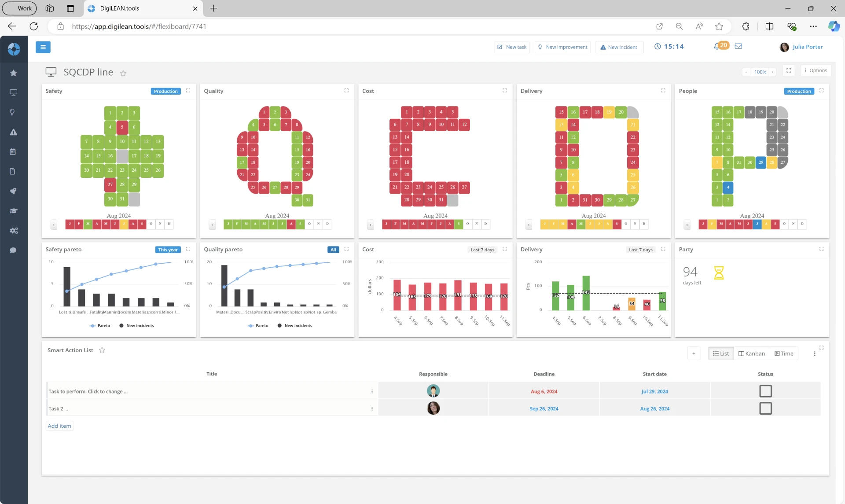Check the status box for Task 2
Image resolution: width=845 pixels, height=504 pixels.
tap(765, 408)
